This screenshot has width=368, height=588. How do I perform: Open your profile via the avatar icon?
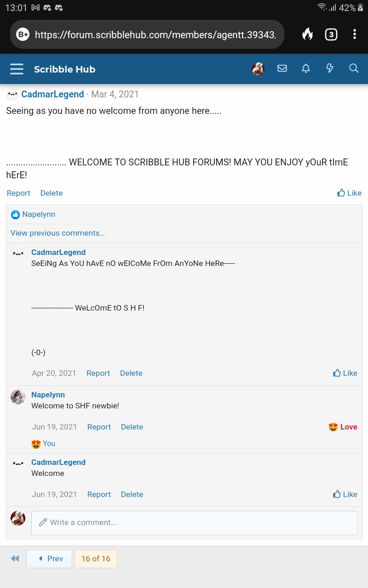pyautogui.click(x=258, y=68)
